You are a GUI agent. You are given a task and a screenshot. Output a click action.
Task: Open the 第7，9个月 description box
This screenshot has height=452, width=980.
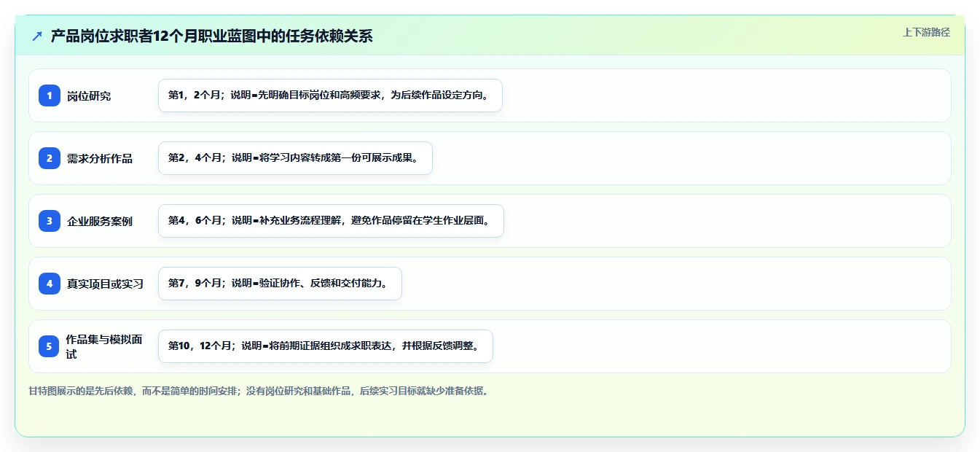[280, 284]
